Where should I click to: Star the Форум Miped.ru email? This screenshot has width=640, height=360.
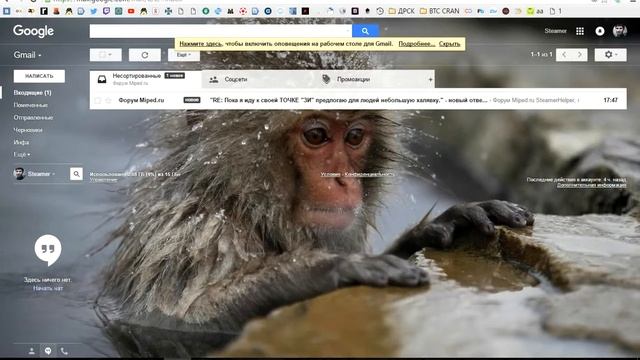(x=108, y=100)
